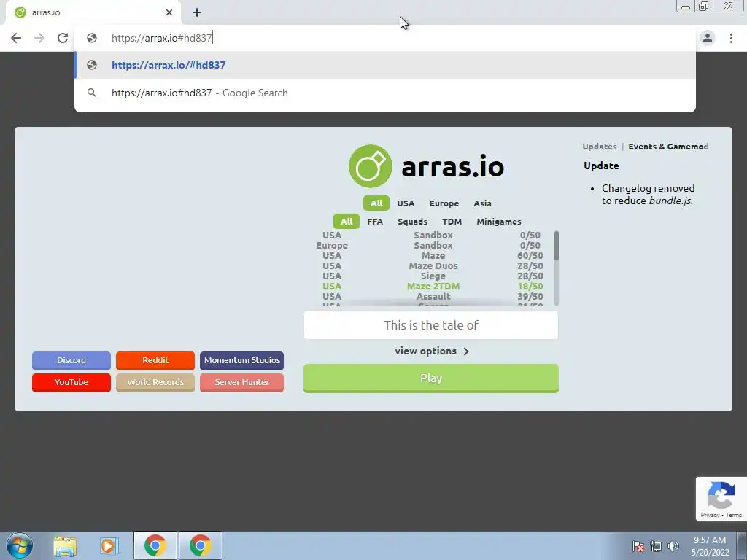Select the highlighted Maze 2TDM server
The width and height of the screenshot is (747, 560).
[429, 286]
